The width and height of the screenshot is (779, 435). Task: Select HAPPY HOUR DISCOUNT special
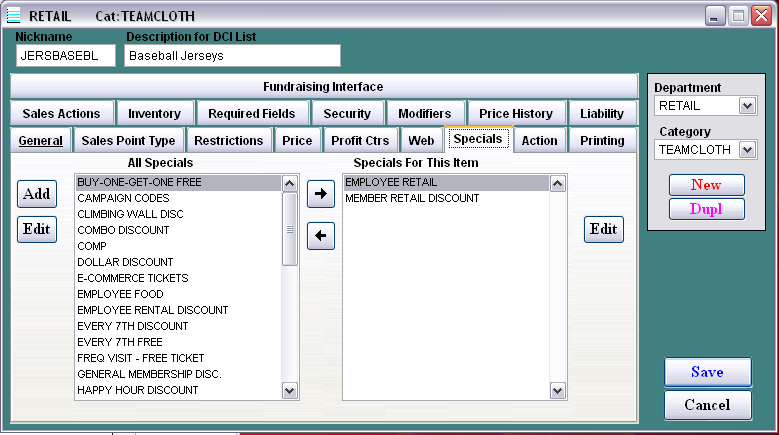(178, 390)
